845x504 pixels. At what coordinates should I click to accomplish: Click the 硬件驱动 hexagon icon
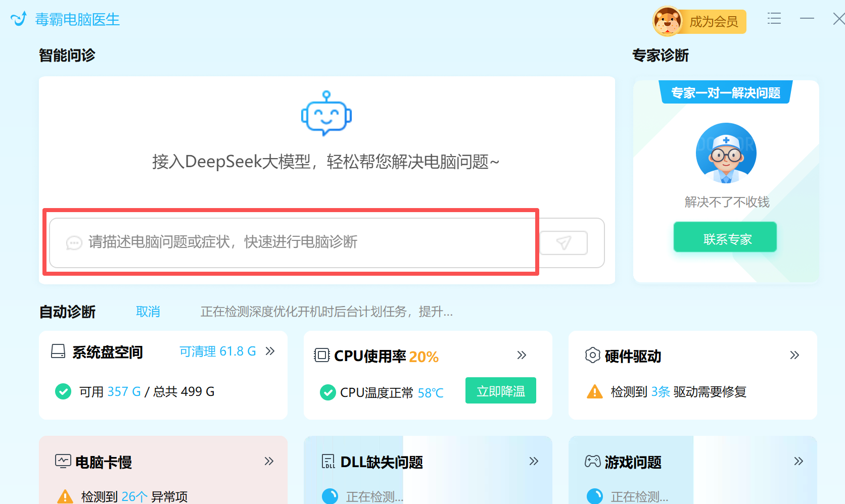pyautogui.click(x=592, y=355)
